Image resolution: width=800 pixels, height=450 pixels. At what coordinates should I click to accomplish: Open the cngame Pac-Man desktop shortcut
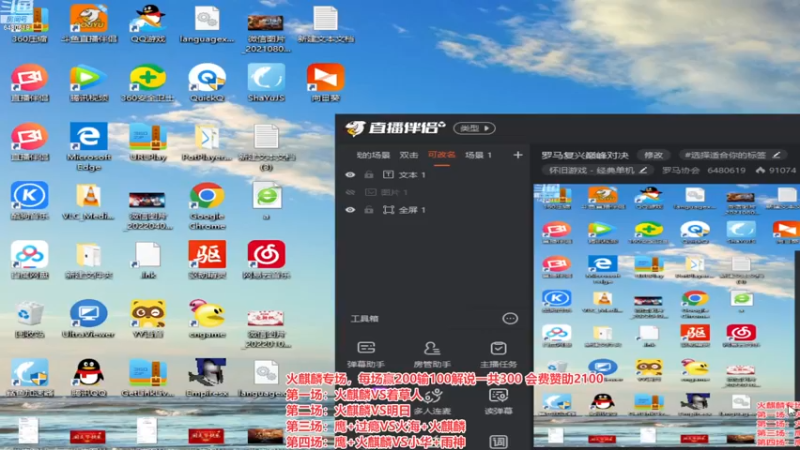click(x=207, y=319)
